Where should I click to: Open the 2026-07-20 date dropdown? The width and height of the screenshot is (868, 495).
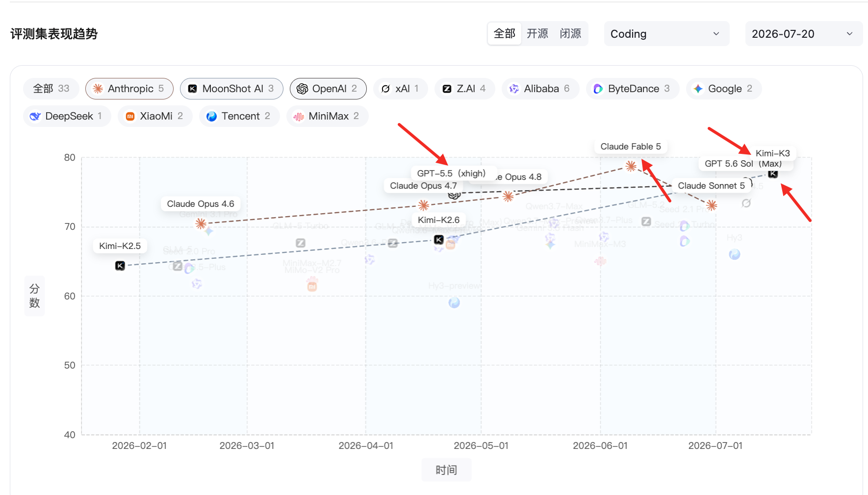(804, 34)
